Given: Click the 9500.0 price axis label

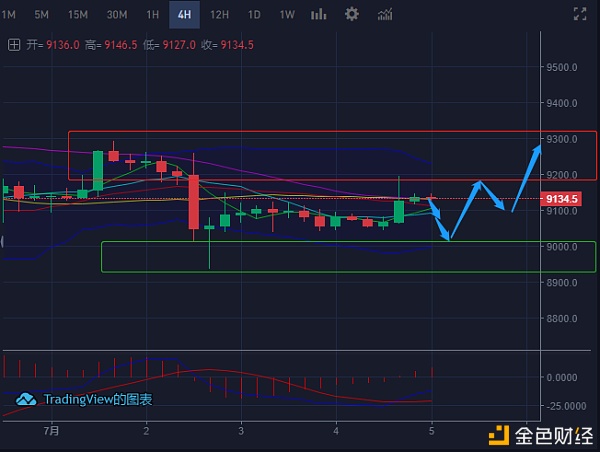Looking at the screenshot, I should tap(562, 68).
